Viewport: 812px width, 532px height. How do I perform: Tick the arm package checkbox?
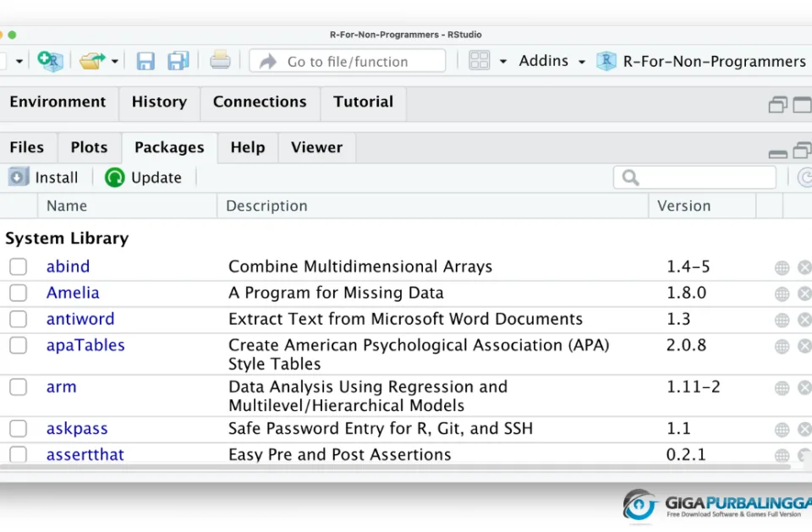(18, 387)
